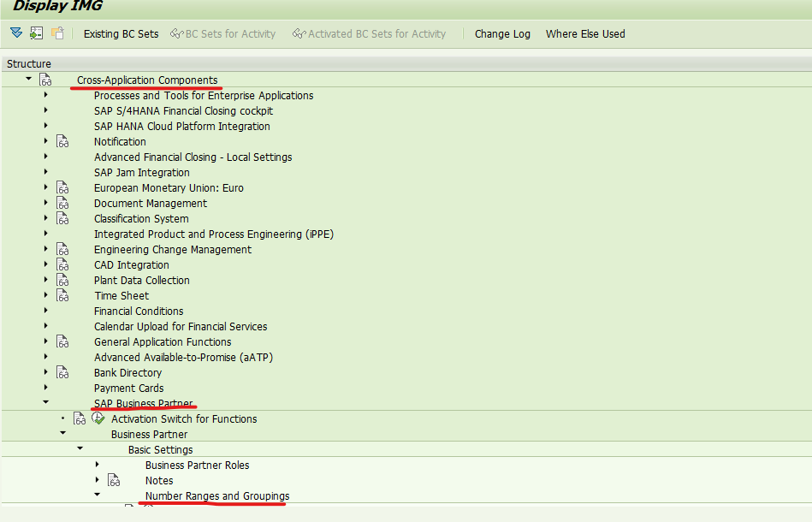This screenshot has width=812, height=522.
Task: Open documentation icon beside Plant Data Collection
Action: tap(62, 280)
